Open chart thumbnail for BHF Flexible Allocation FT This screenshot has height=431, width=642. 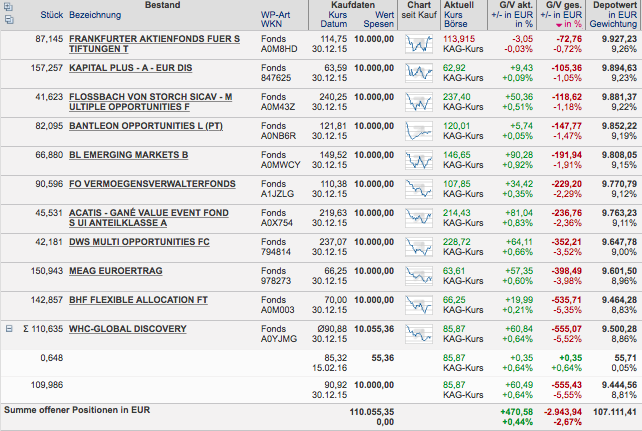(419, 305)
